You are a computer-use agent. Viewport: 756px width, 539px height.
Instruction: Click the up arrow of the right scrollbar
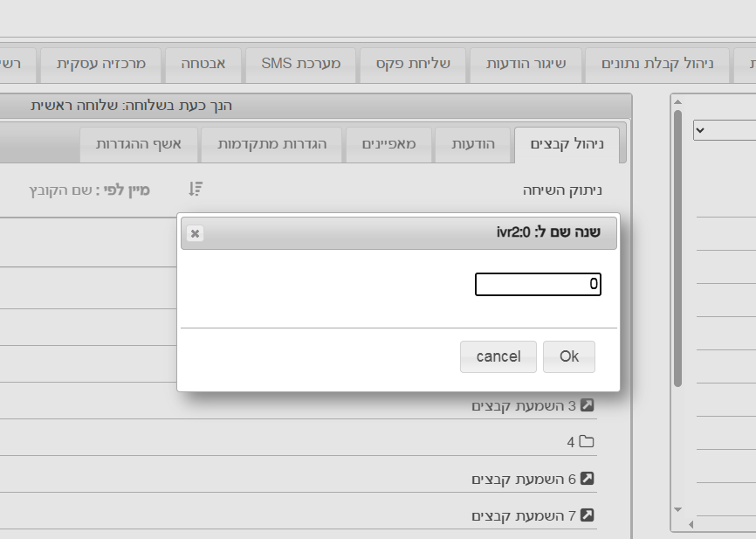[677, 101]
